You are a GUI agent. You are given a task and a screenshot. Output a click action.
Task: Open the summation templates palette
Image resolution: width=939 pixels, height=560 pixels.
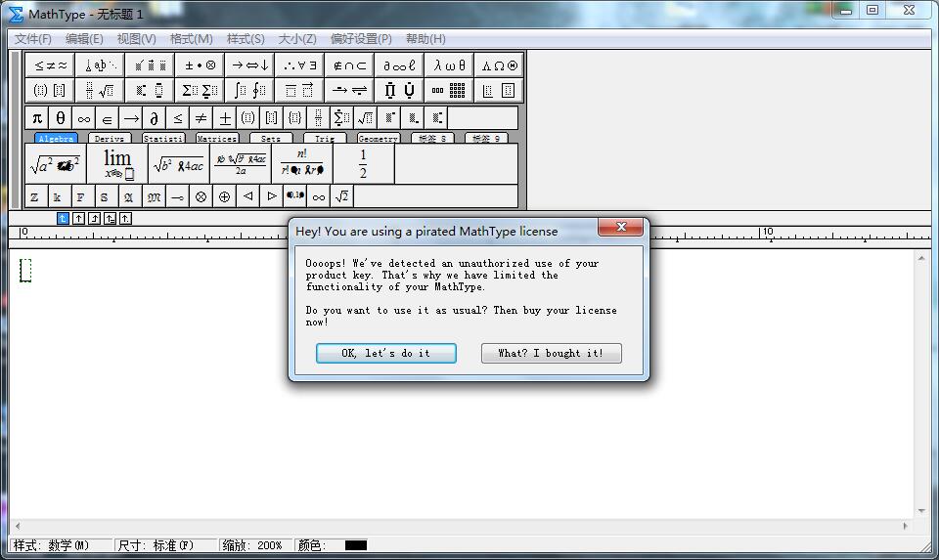click(201, 91)
